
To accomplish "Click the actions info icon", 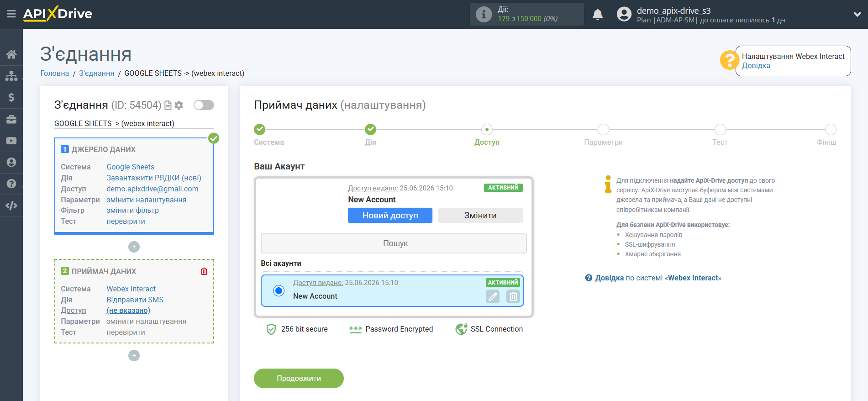I will [x=484, y=14].
